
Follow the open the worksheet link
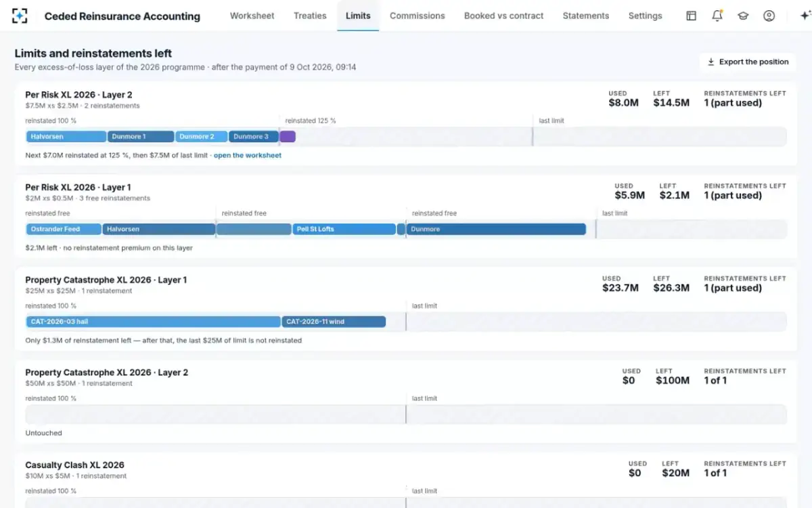click(x=248, y=155)
